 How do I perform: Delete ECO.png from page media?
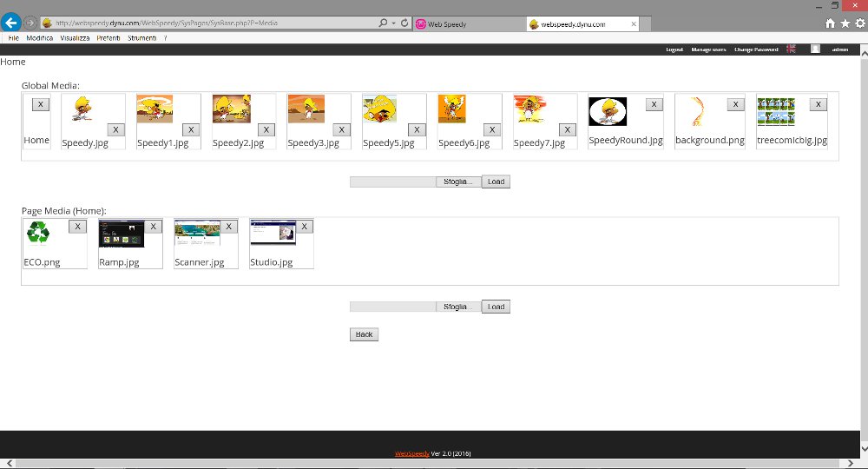(x=77, y=227)
